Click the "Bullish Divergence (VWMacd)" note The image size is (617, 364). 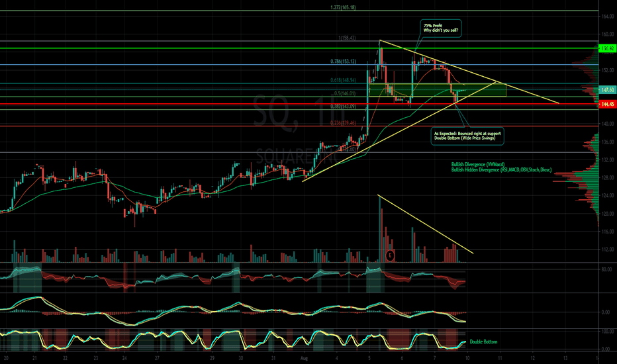(478, 165)
